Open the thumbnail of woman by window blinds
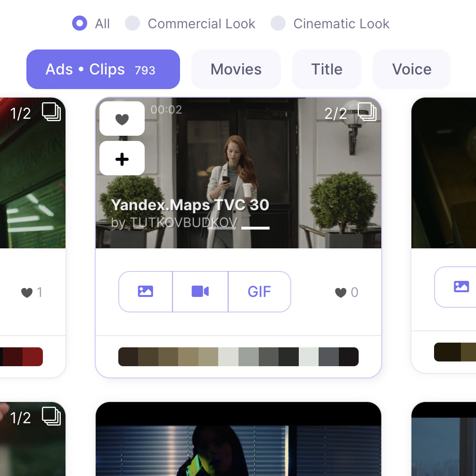Viewport: 476px width, 476px height. (x=238, y=439)
